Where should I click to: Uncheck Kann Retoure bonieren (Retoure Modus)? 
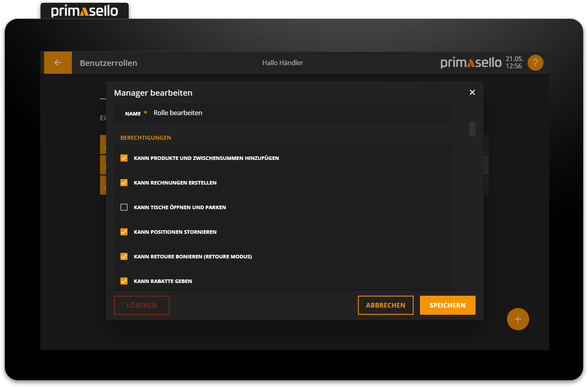124,256
